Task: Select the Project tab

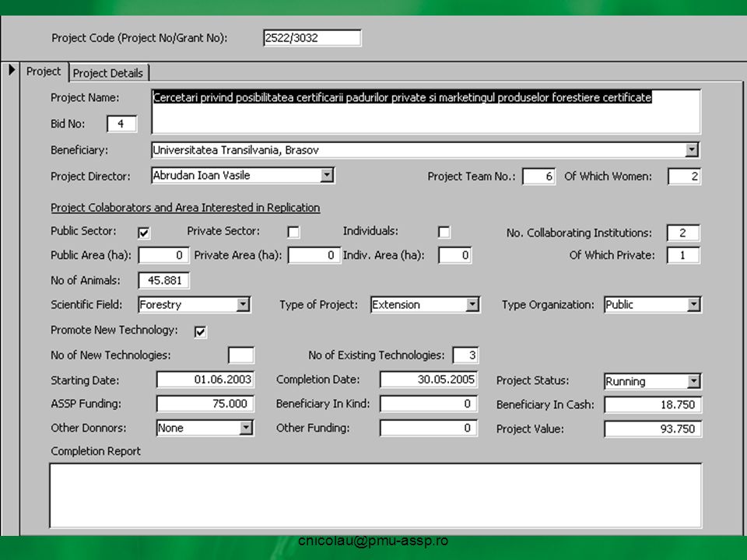Action: 44,72
